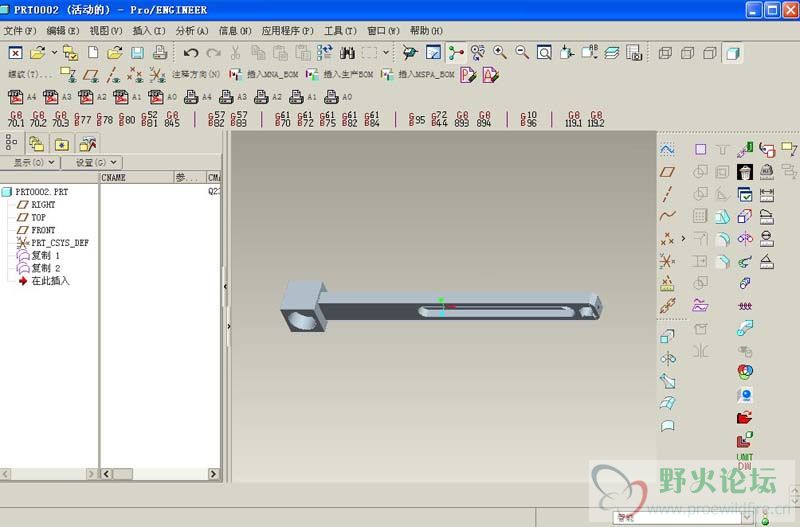Viewport: 800px width, 527px height.
Task: Select the RIGHT datum plane in tree
Action: [43, 205]
